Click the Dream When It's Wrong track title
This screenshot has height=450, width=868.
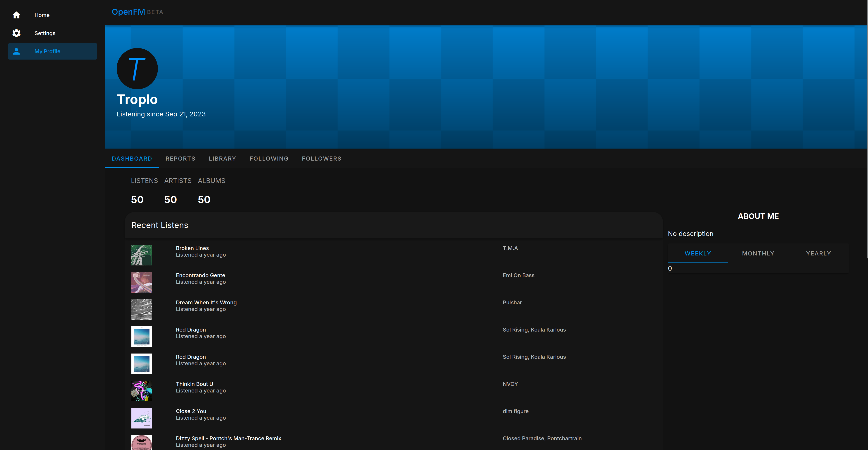[206, 302]
